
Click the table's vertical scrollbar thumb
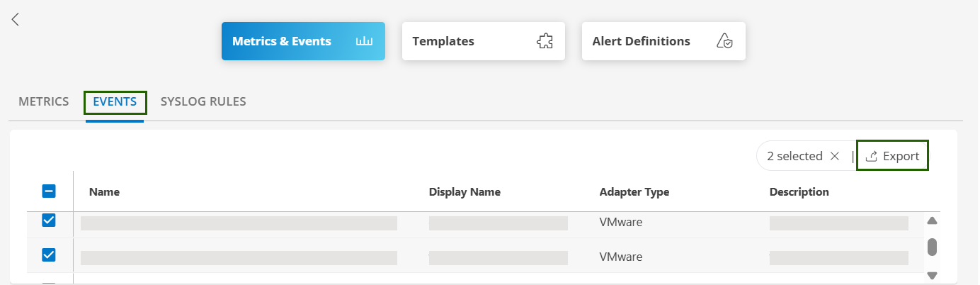tap(932, 247)
